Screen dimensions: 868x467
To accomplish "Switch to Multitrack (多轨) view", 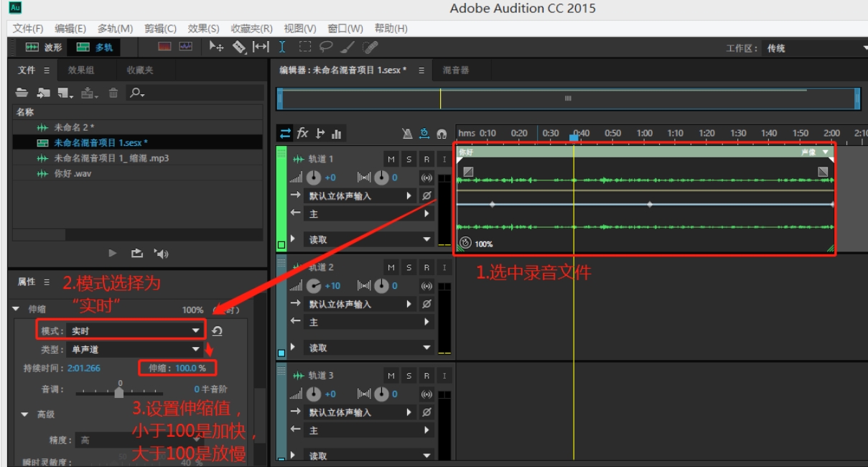I will [x=95, y=47].
